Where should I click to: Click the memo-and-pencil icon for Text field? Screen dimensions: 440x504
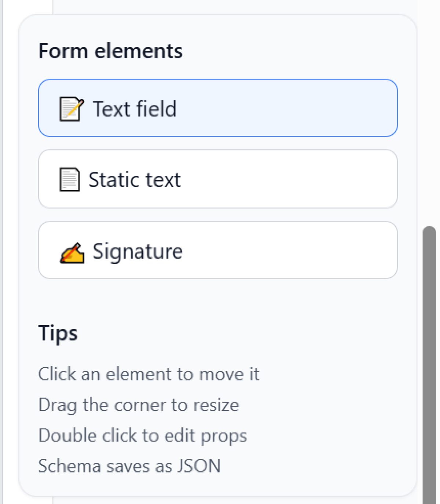[71, 109]
